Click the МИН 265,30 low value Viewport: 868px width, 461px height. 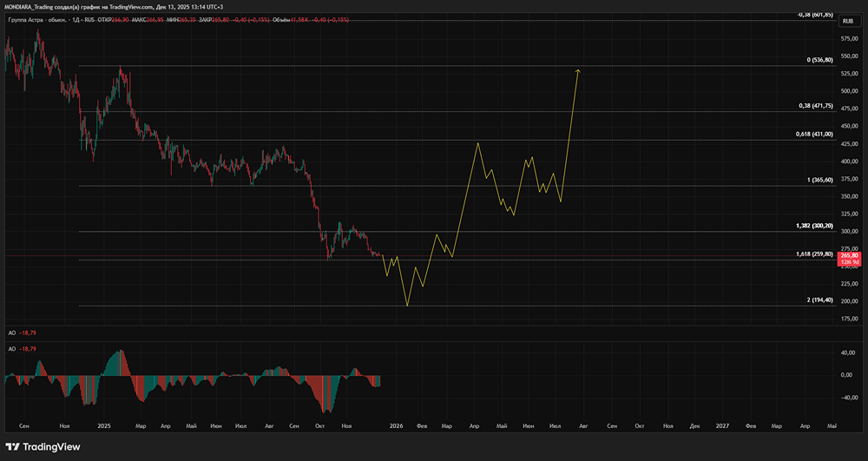181,19
